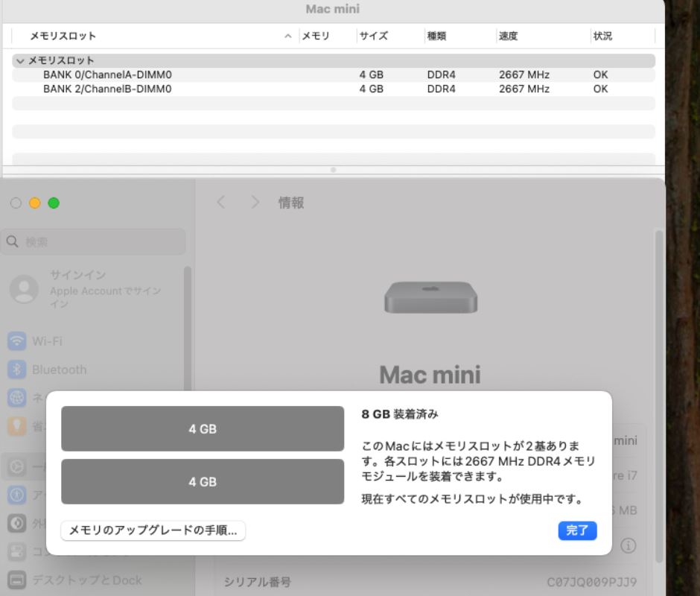The height and width of the screenshot is (596, 700).
Task: Toggle sort arrow in メモリスロット column
Action: (x=288, y=37)
